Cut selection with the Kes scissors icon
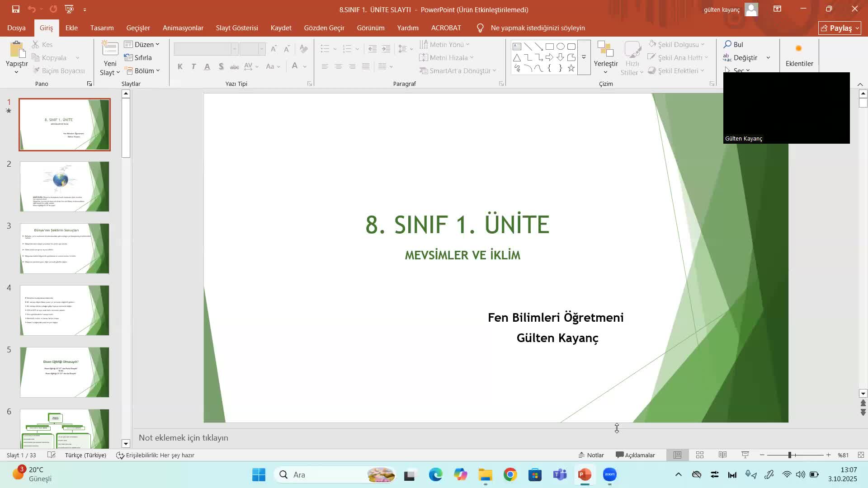868x488 pixels. point(42,44)
